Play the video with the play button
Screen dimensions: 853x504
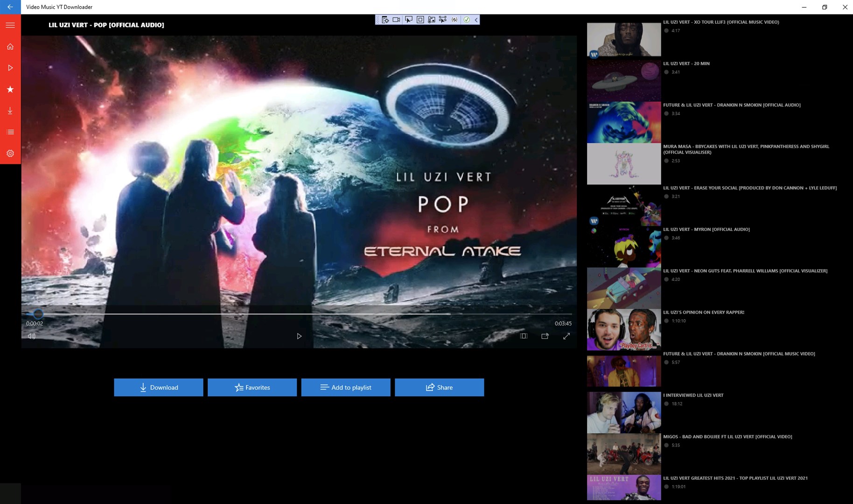299,336
